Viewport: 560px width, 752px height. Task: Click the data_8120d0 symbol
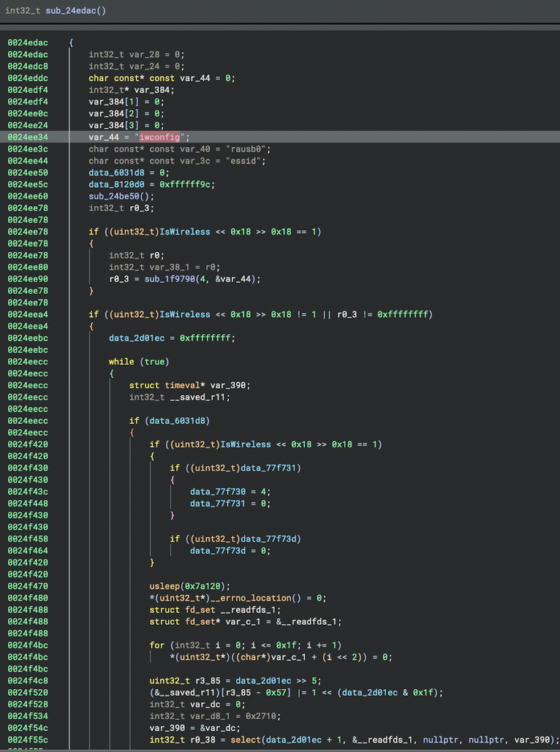(x=117, y=184)
